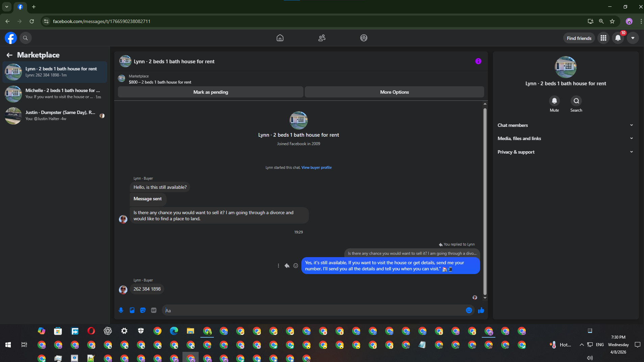Open browser zoom magnifier icon

pyautogui.click(x=601, y=21)
